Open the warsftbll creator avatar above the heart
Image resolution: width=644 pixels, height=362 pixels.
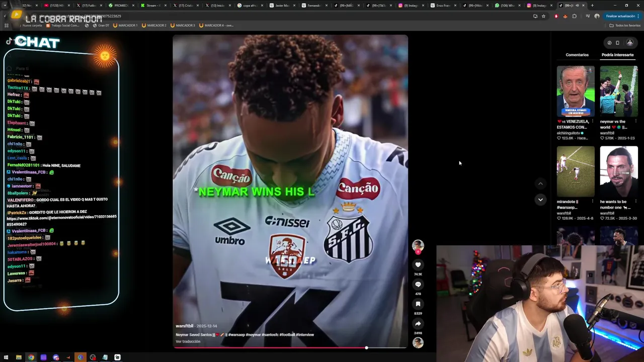point(418,245)
